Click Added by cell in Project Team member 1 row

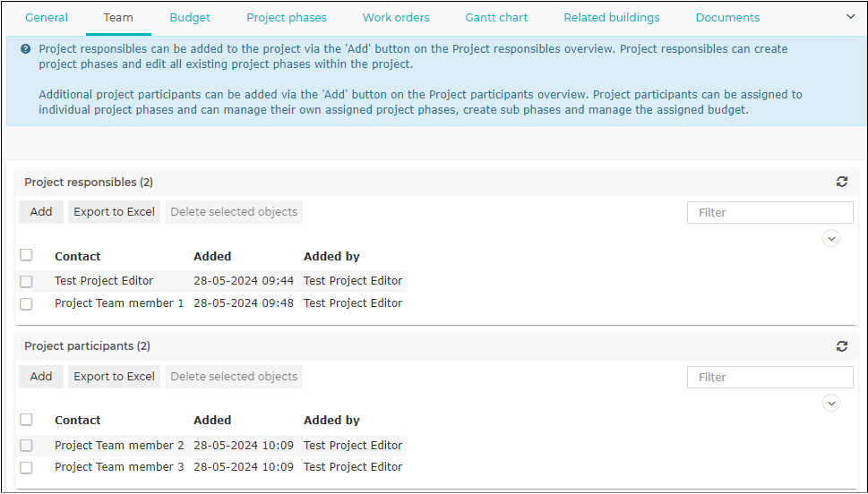coord(353,303)
